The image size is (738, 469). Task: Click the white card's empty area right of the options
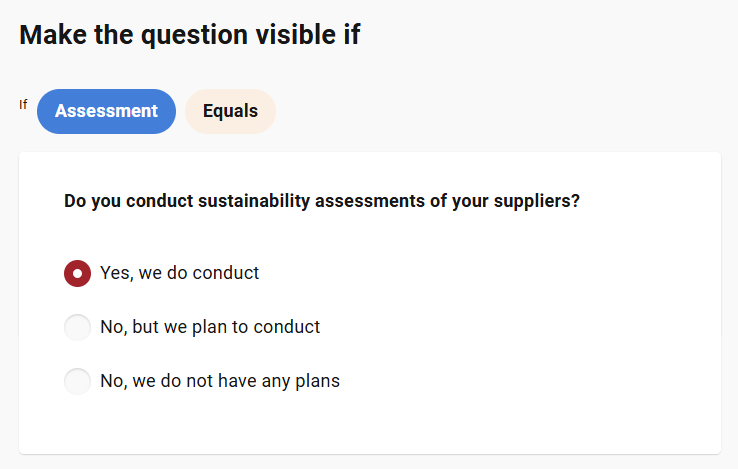tap(560, 327)
